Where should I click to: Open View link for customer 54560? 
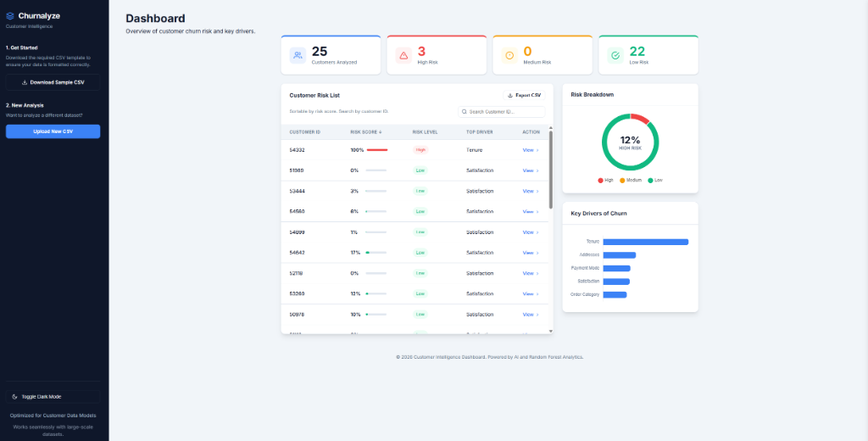click(x=531, y=212)
